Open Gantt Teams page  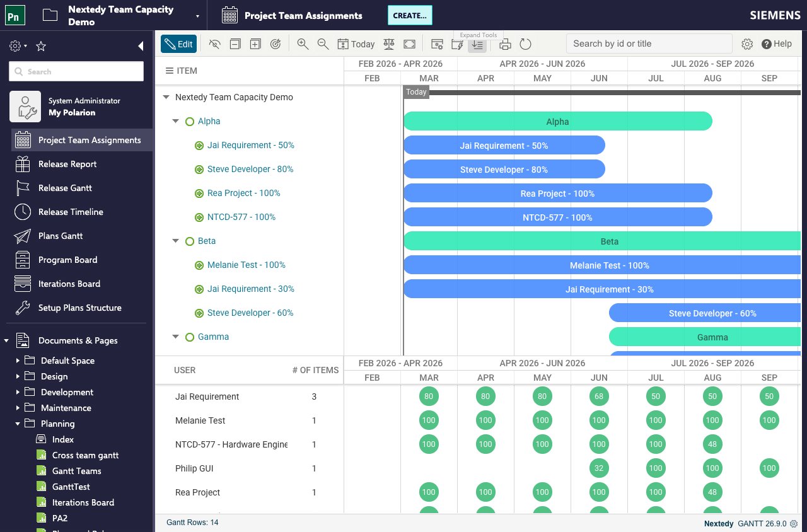[76, 471]
